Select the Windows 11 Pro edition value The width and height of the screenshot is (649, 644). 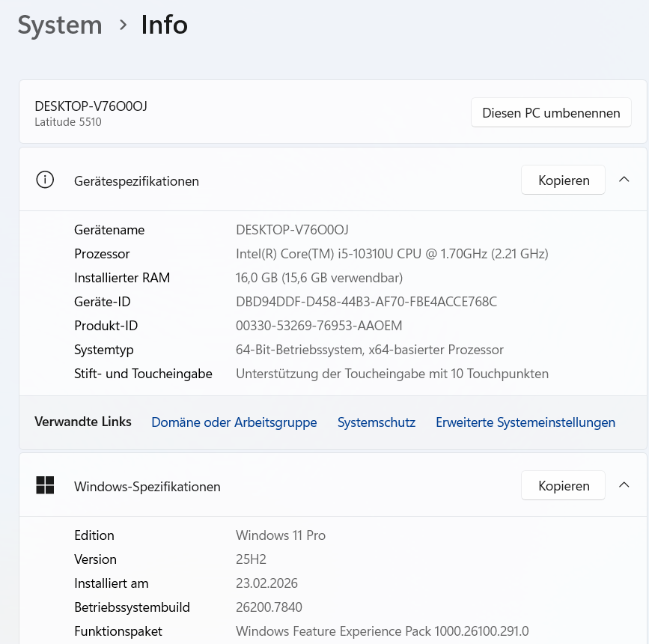click(x=281, y=535)
